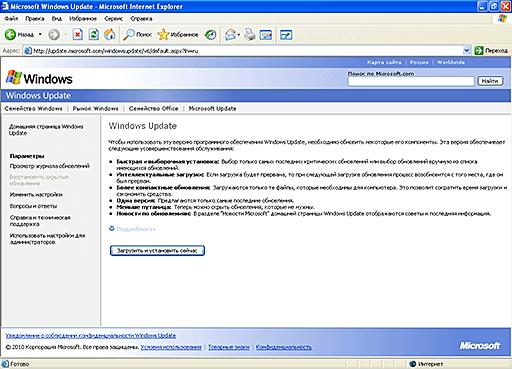512x369 pixels.
Task: Open Favorites (Избранное) star icon
Action: coord(163,34)
